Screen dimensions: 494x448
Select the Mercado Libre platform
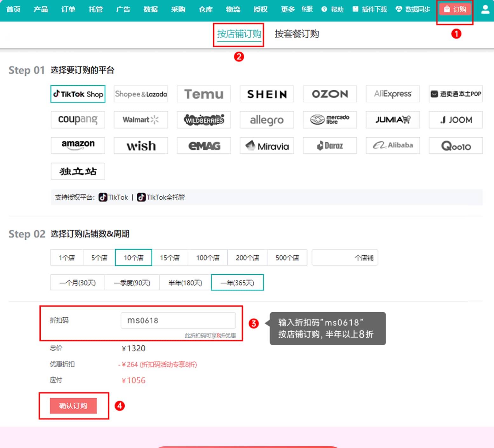coord(330,120)
